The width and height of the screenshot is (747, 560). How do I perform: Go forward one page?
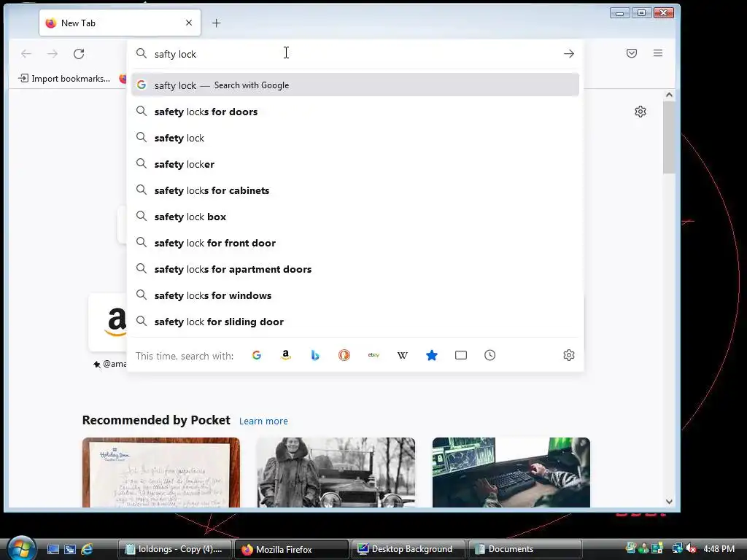pos(53,54)
